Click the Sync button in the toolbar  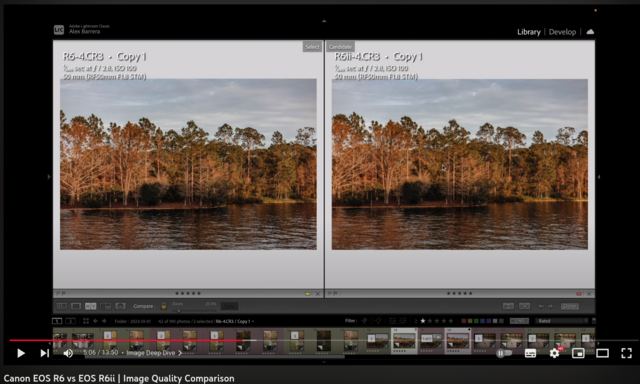click(x=229, y=306)
